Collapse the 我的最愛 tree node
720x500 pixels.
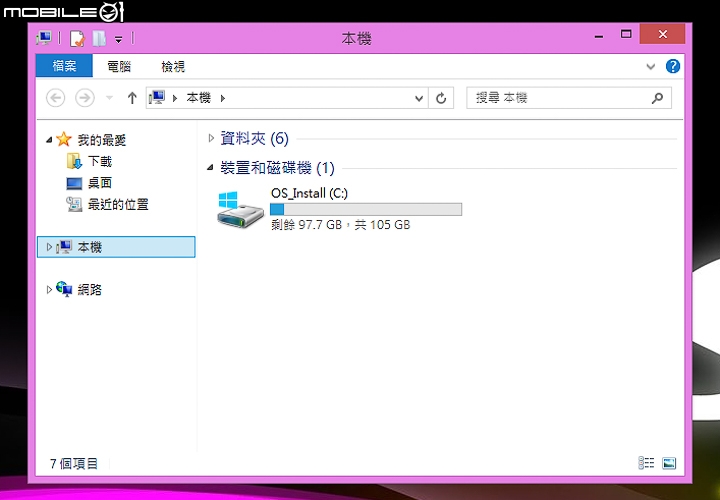[x=49, y=140]
